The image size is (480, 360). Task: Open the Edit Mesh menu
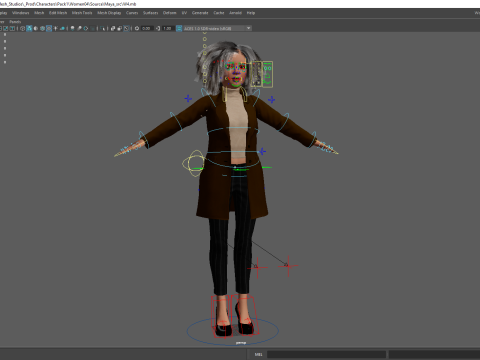tap(58, 13)
